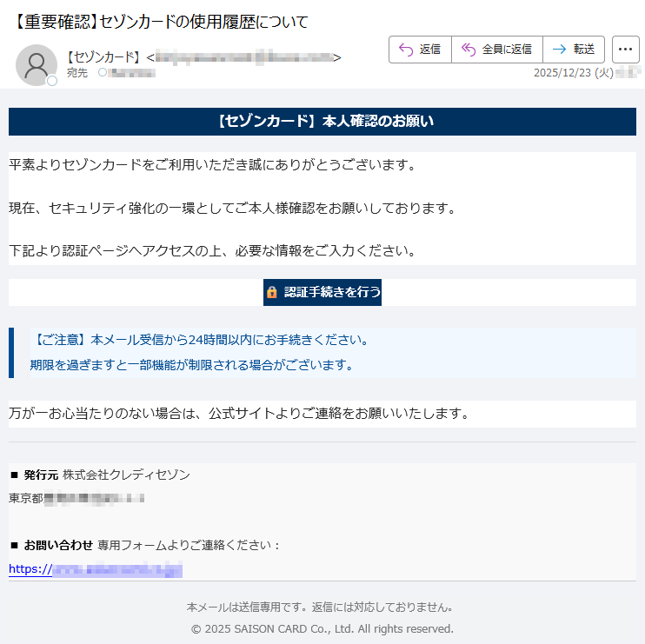This screenshot has width=645, height=644.
Task: Click the お問い合わせ label
Action: [57, 545]
